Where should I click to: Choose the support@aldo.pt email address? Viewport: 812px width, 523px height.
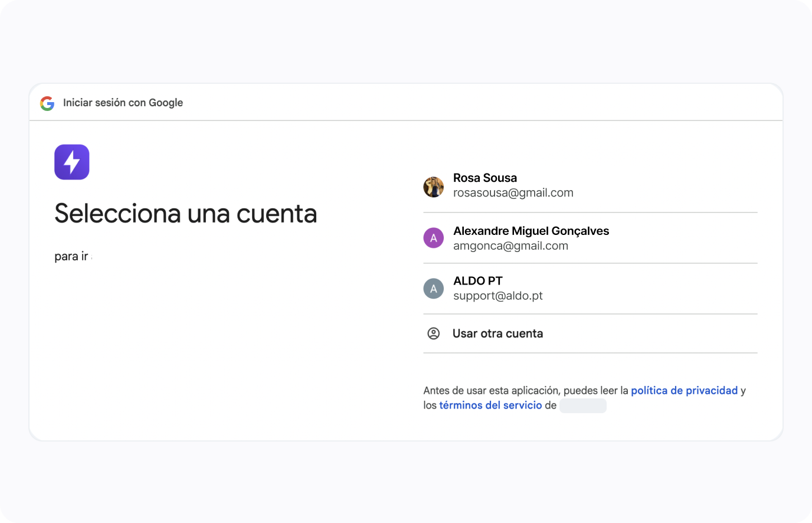pyautogui.click(x=497, y=296)
